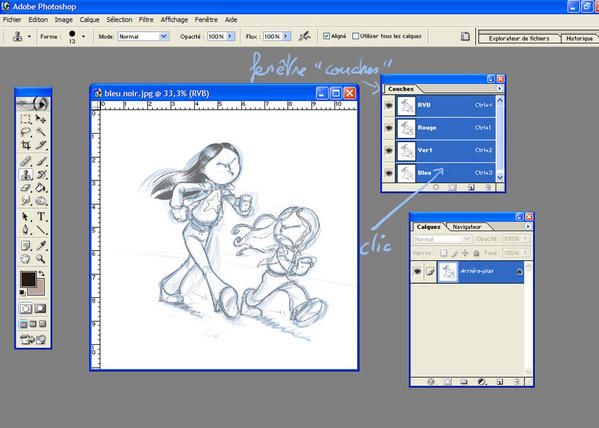
Task: Toggle visibility of the Rouge channel
Action: coord(389,128)
